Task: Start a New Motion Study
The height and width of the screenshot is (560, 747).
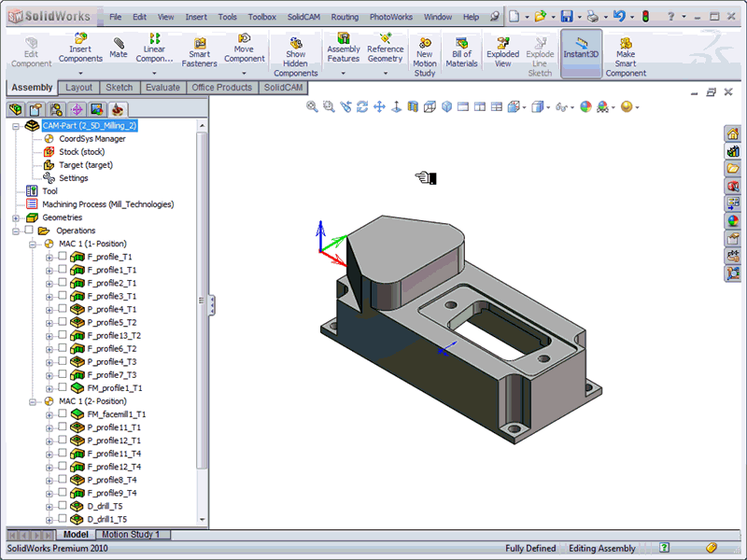Action: 425,57
